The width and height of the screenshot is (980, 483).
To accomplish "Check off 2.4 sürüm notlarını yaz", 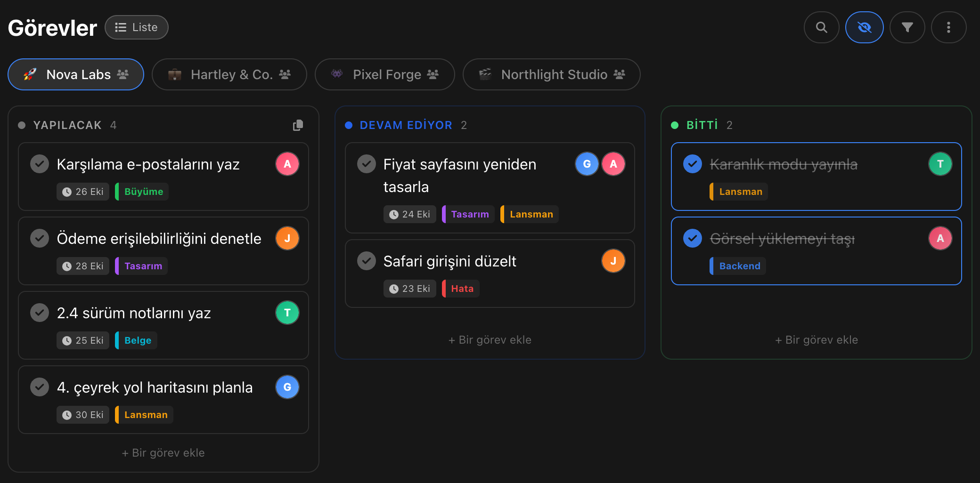I will point(40,313).
